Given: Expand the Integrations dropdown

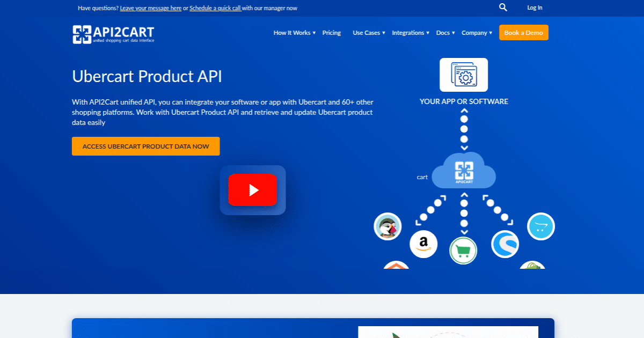Looking at the screenshot, I should tap(411, 33).
